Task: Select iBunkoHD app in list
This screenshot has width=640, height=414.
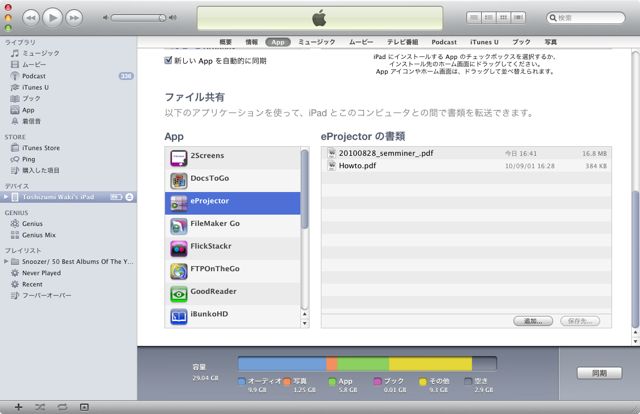Action: tap(233, 316)
